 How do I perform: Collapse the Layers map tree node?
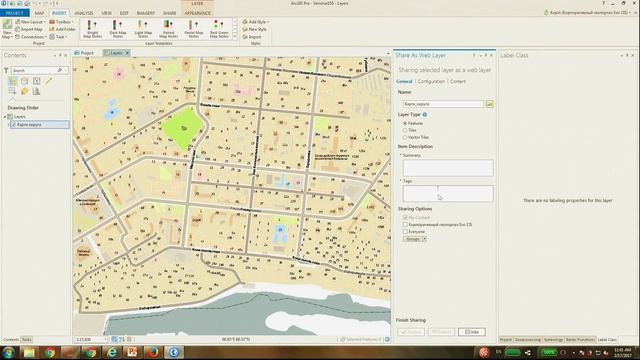(x=5, y=117)
